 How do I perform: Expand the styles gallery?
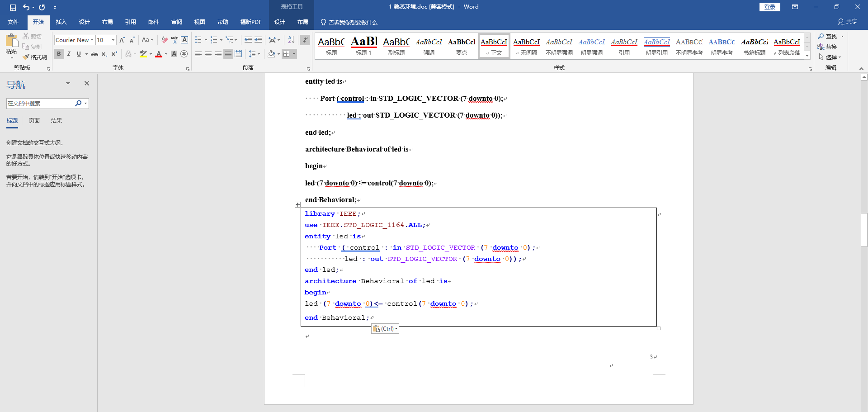tap(807, 54)
